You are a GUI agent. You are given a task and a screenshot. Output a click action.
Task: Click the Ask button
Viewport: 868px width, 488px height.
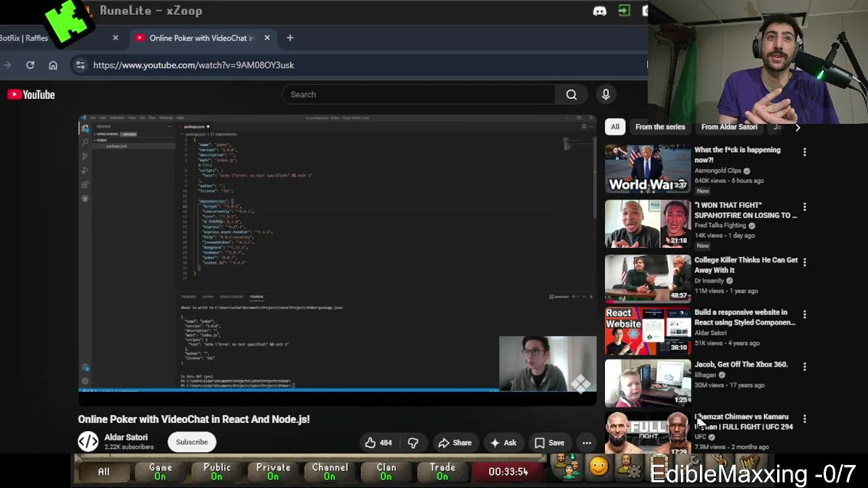click(x=503, y=443)
